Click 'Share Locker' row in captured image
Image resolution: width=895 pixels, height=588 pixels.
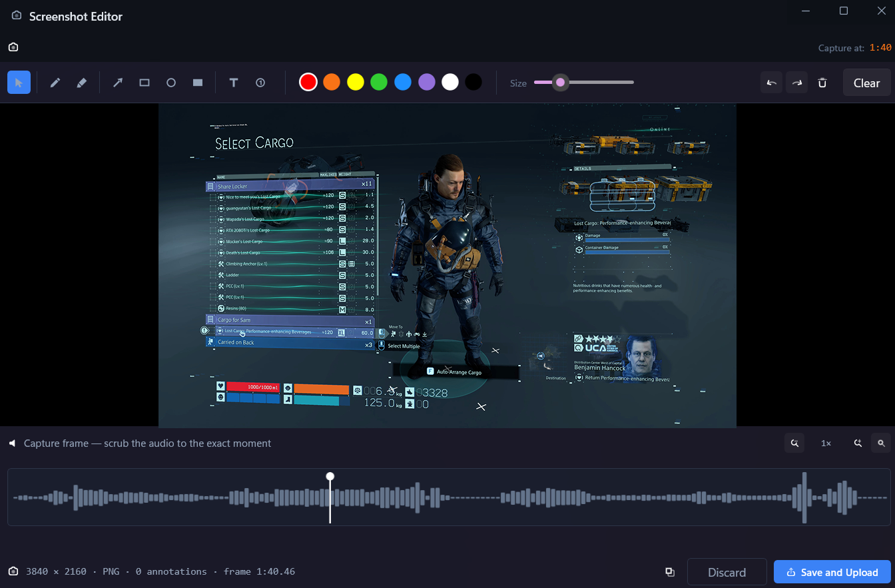pyautogui.click(x=290, y=186)
